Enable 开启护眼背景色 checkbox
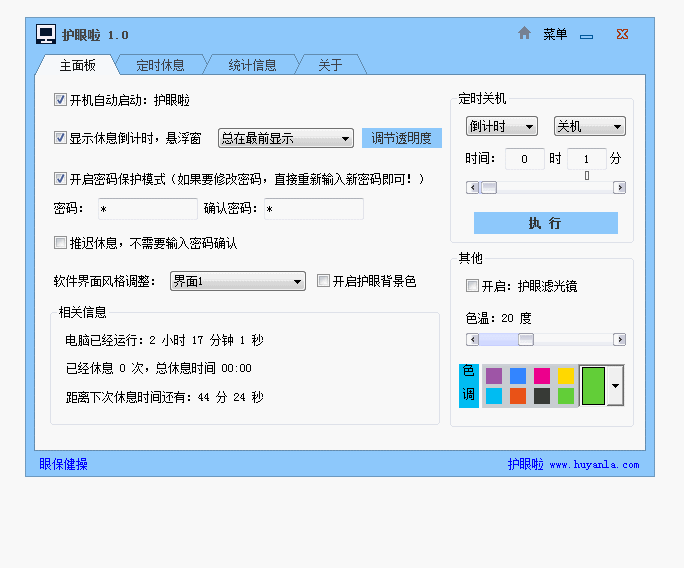Image resolution: width=684 pixels, height=568 pixels. (323, 281)
